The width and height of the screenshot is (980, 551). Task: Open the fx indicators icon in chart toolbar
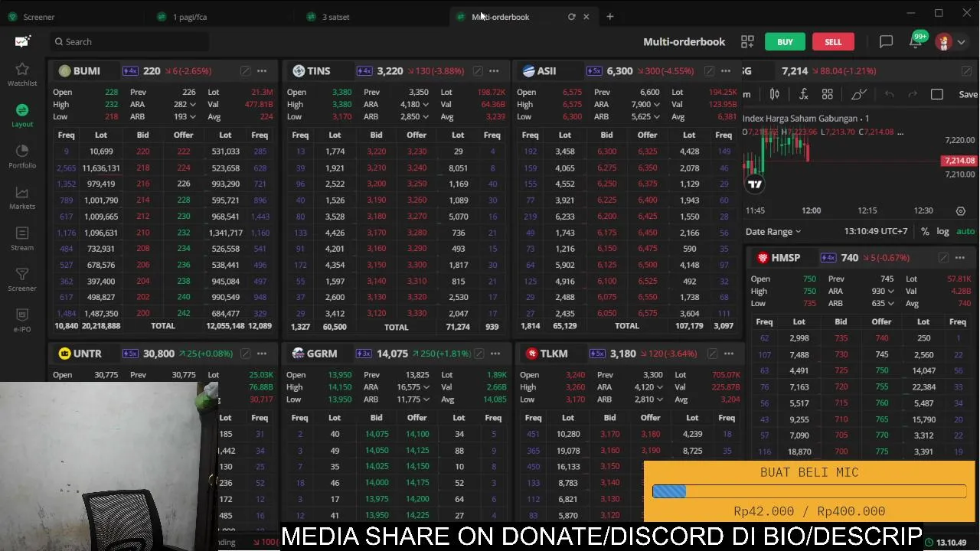[803, 94]
